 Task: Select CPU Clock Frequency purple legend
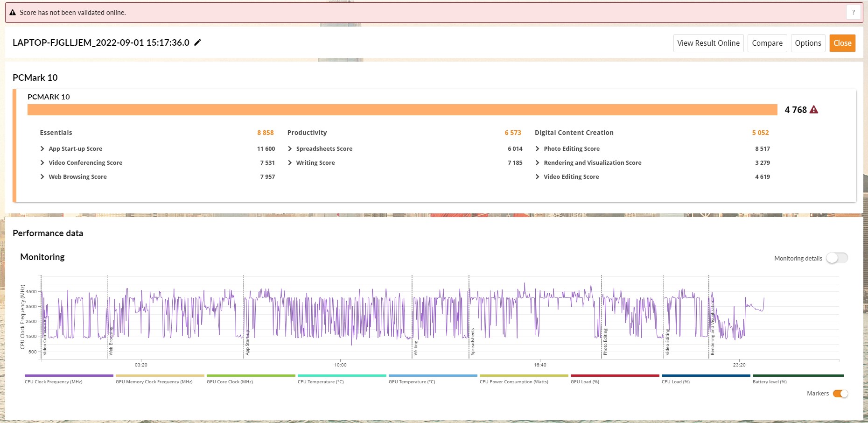pyautogui.click(x=69, y=376)
